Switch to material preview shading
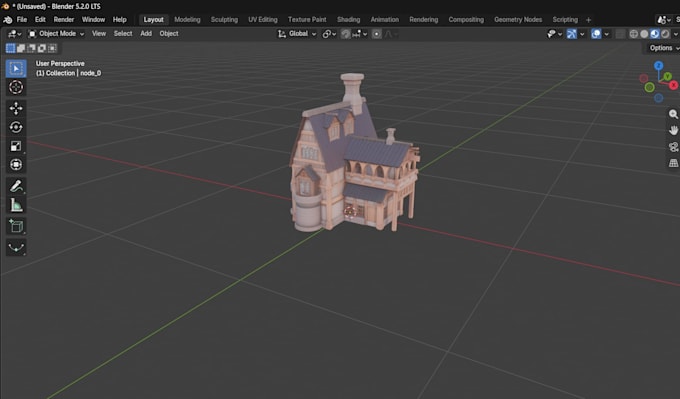This screenshot has height=399, width=680. pos(654,34)
